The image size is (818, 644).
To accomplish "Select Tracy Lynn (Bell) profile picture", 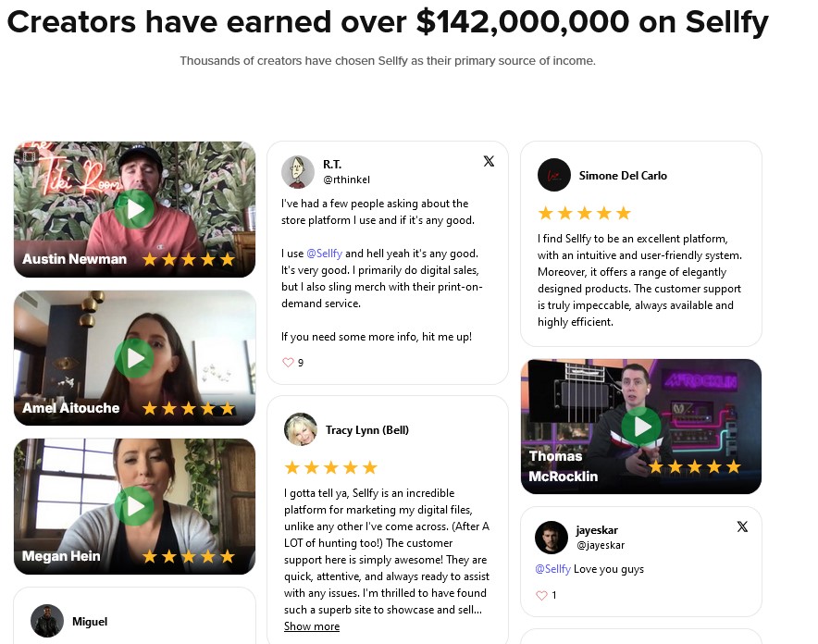I will tap(301, 429).
